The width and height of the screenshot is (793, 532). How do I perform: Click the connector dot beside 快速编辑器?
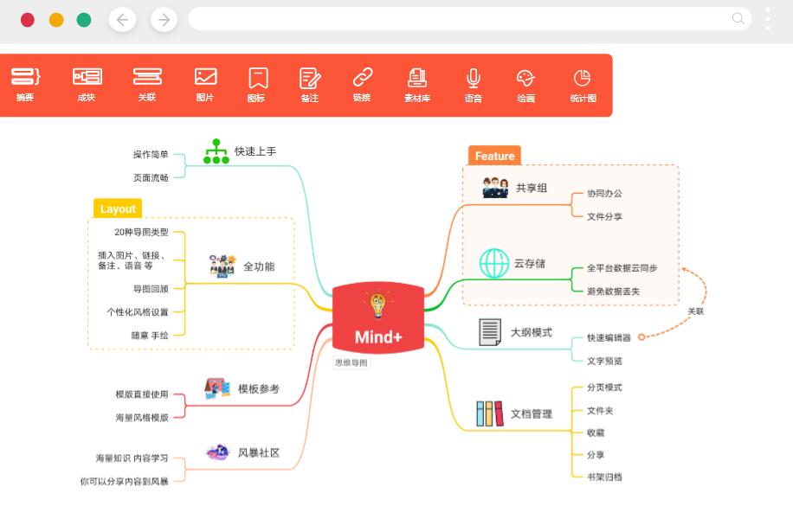coord(641,337)
